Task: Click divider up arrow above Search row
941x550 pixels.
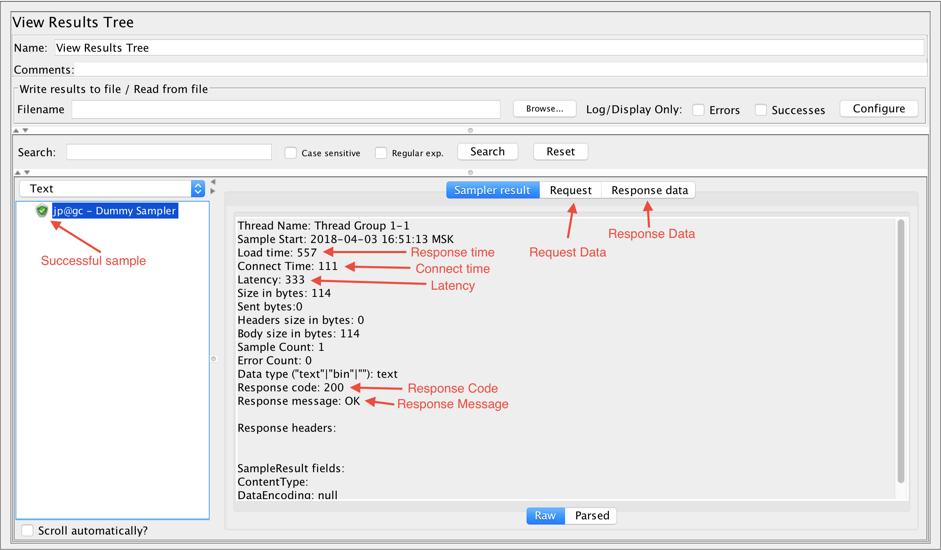Action: tap(16, 130)
